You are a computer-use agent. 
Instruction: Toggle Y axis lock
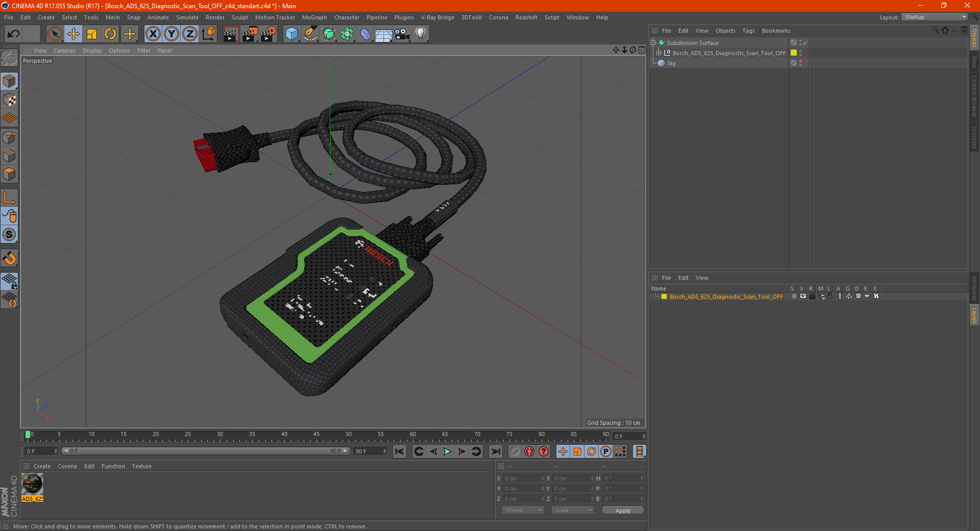[171, 34]
